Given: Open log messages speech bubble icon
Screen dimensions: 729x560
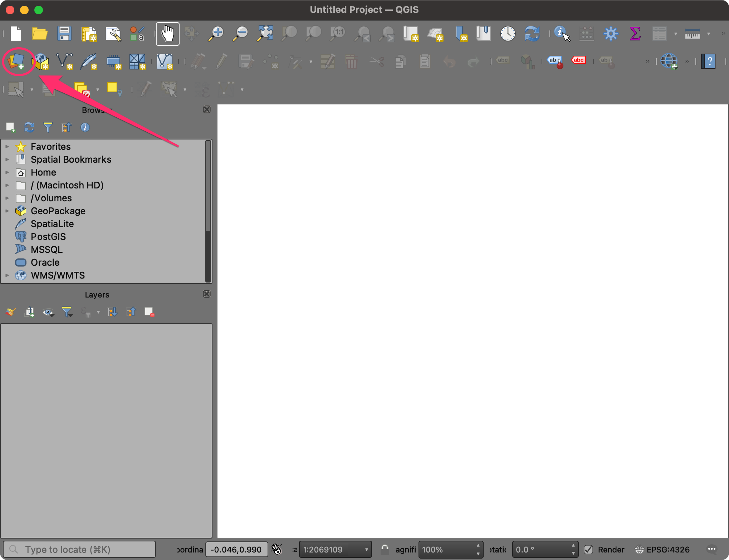Looking at the screenshot, I should [712, 549].
